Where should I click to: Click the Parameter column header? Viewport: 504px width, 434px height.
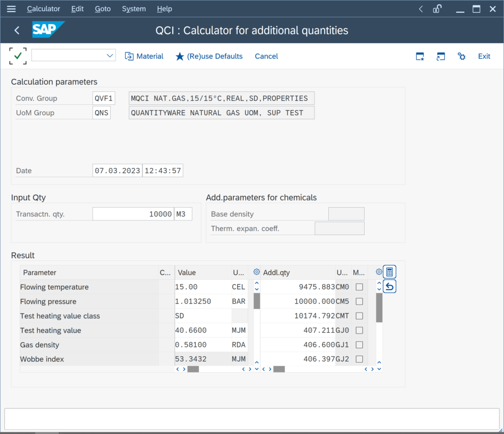pos(90,273)
